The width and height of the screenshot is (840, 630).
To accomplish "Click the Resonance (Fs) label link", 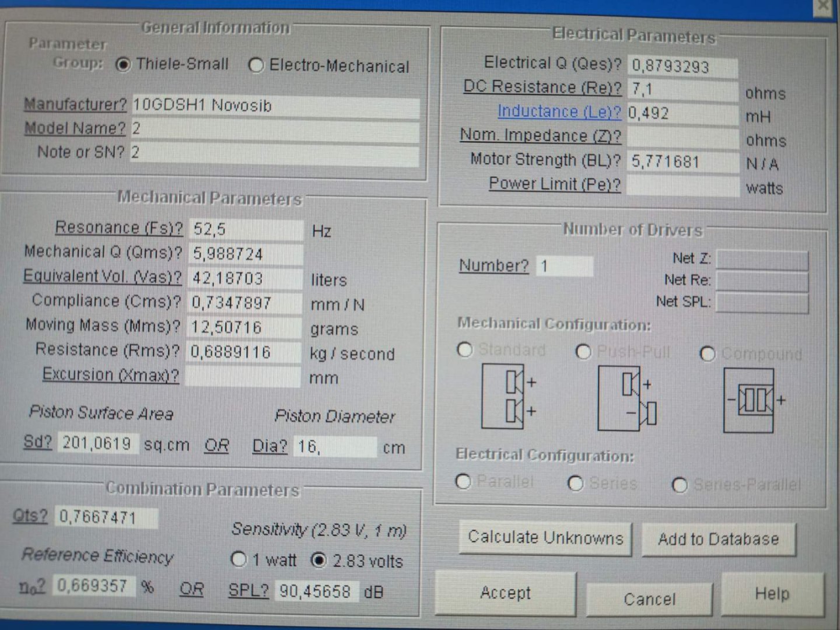I will (x=119, y=228).
